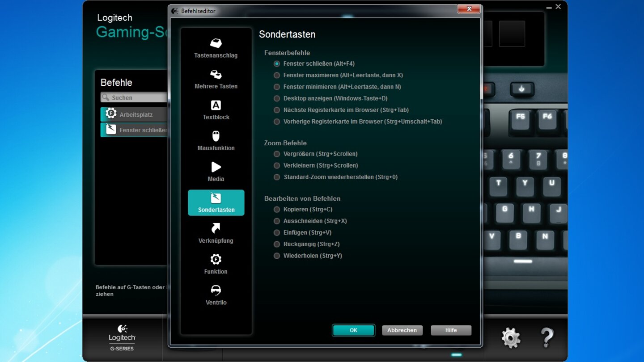Viewport: 644px width, 362px height.
Task: Choose Fenster maximieren option
Action: tap(338, 75)
